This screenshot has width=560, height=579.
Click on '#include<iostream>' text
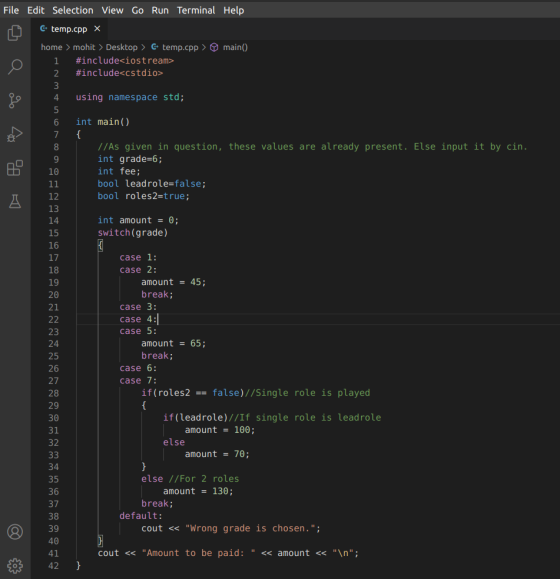coord(125,61)
